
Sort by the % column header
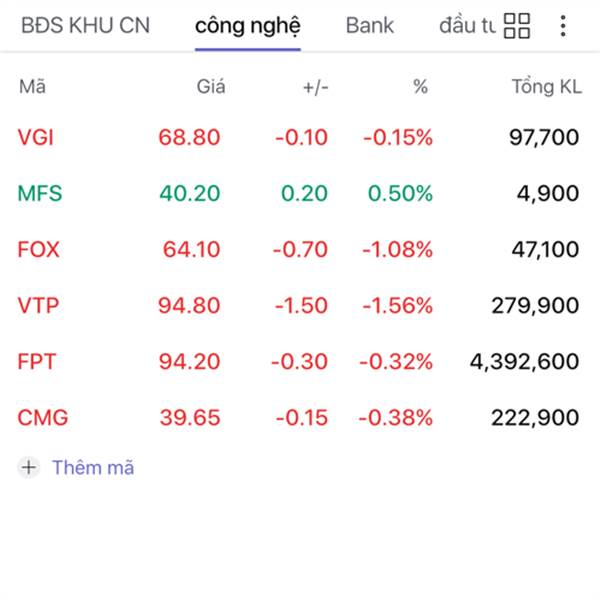coord(420,87)
